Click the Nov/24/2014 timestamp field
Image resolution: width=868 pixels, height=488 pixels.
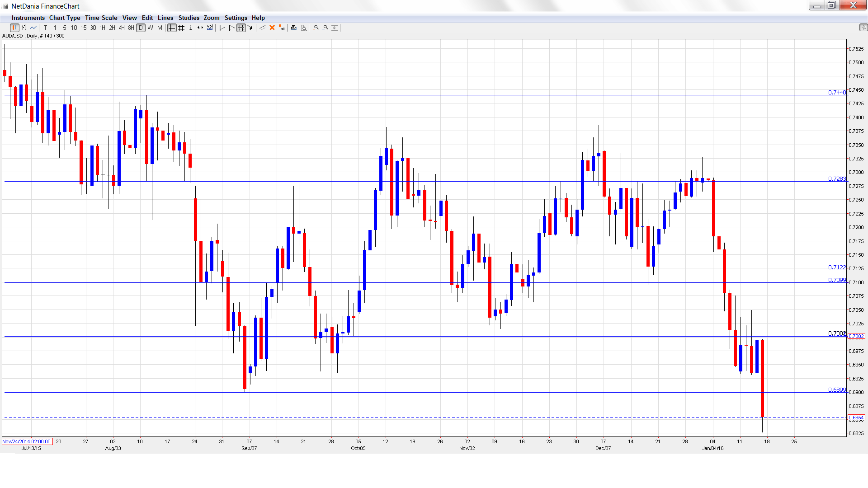27,441
